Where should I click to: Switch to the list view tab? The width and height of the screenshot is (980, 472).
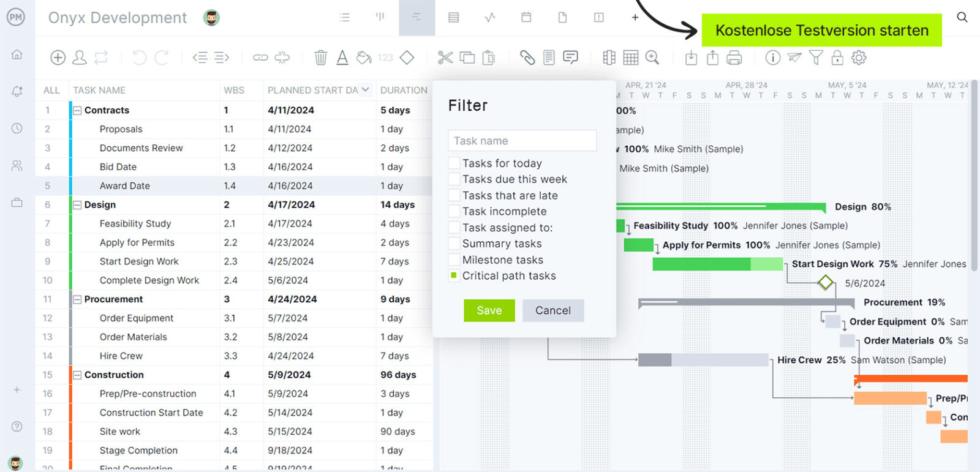coord(345,18)
